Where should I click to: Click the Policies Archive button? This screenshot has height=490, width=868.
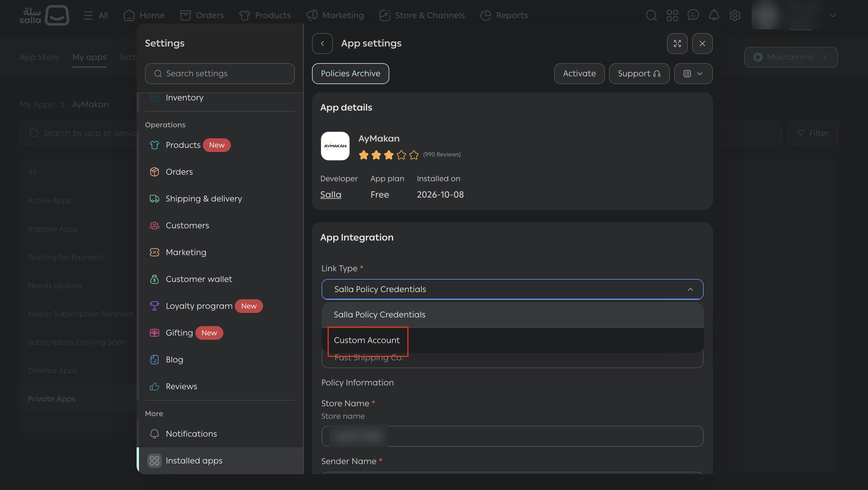[350, 73]
